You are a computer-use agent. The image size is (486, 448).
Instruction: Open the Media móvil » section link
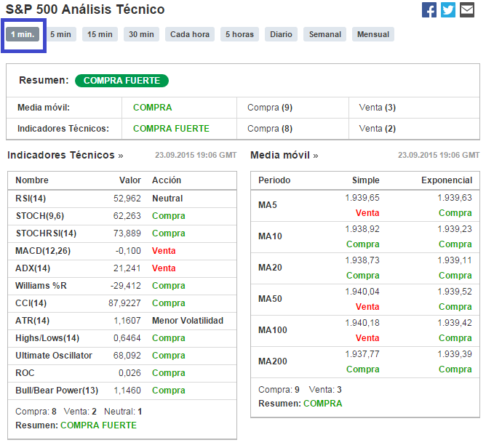click(x=284, y=155)
